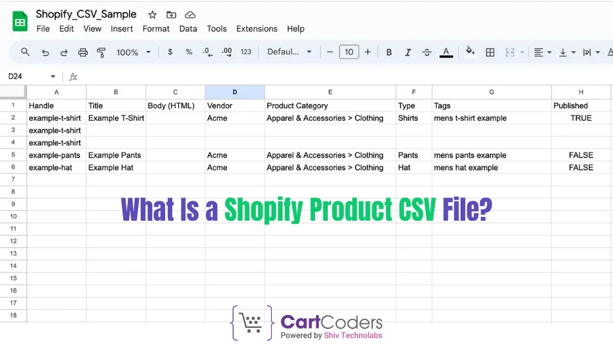613x364 pixels.
Task: Format as currency with dollar icon
Action: (170, 52)
